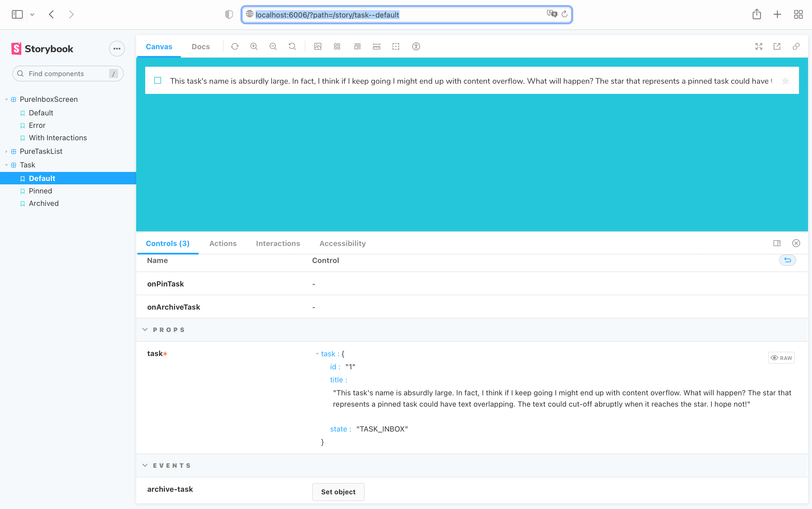This screenshot has width=812, height=509.
Task: Open Storybook menu via ellipsis button
Action: (117, 49)
